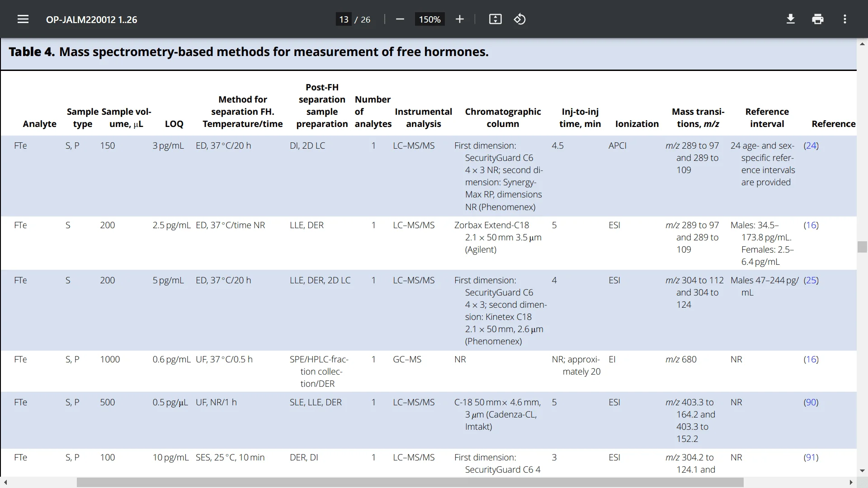Click the 'DI, 2D LC' cell
The width and height of the screenshot is (868, 488).
point(307,145)
